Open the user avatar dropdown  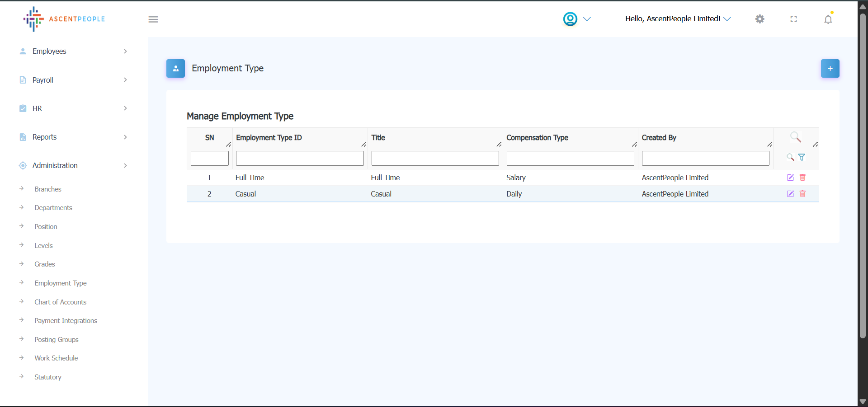click(x=576, y=19)
